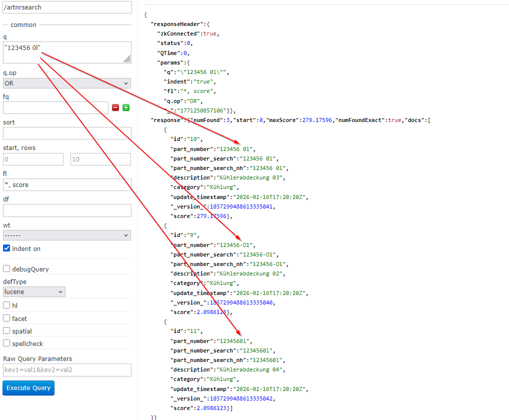
Task: Click the request handler field showing /artnrsearch
Action: point(67,7)
